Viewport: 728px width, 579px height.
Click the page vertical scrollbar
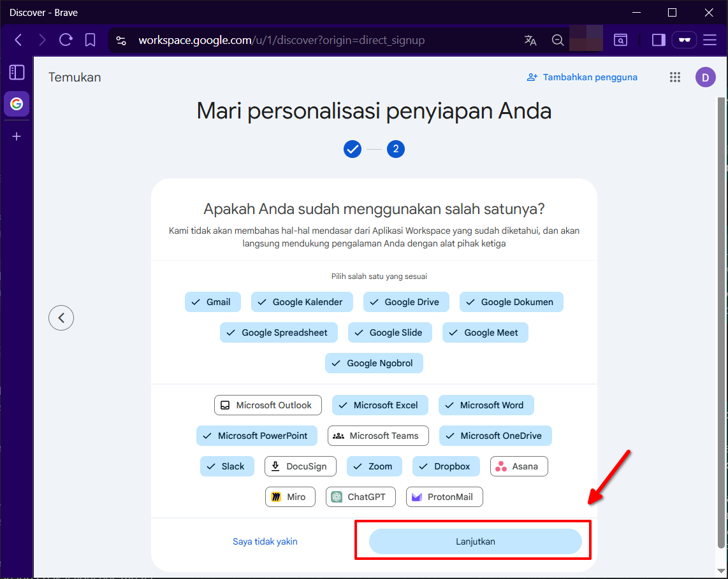click(x=721, y=322)
